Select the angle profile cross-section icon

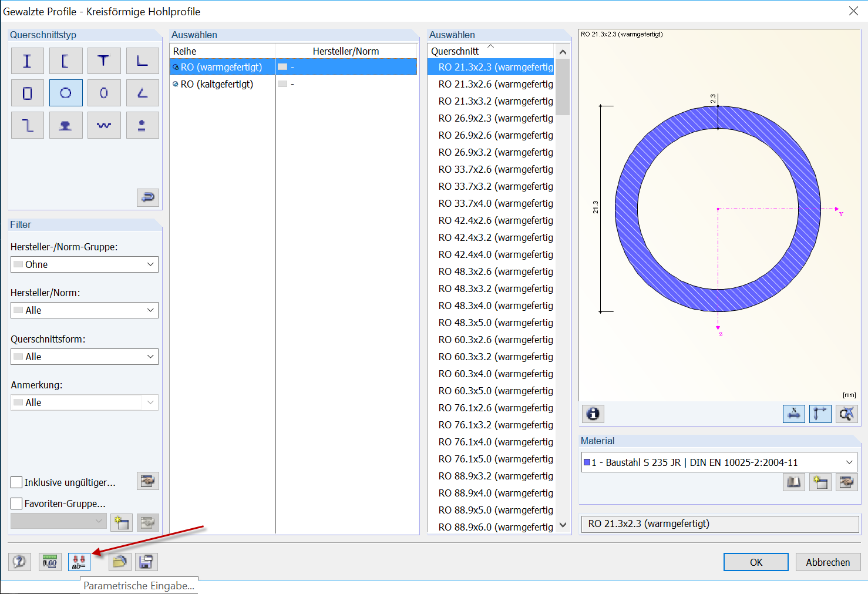[x=142, y=61]
